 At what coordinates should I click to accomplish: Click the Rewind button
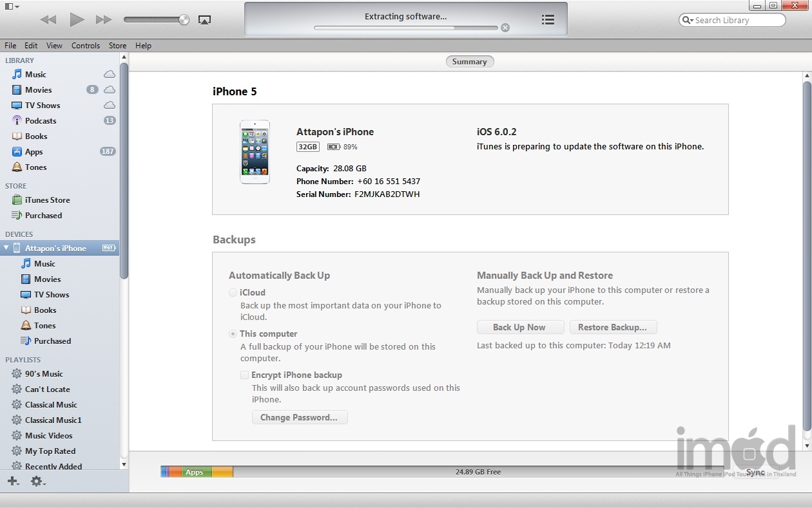(48, 20)
